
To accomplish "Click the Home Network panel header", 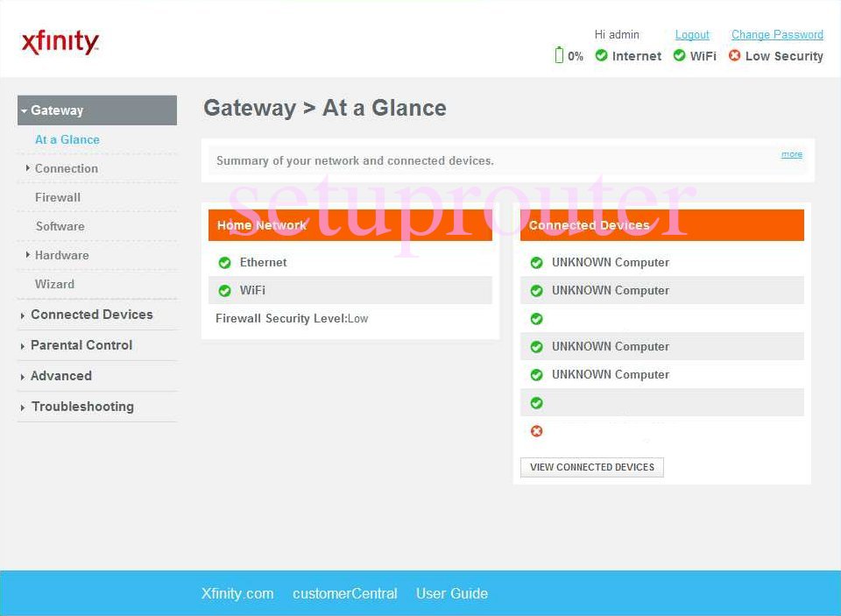I will coord(350,225).
